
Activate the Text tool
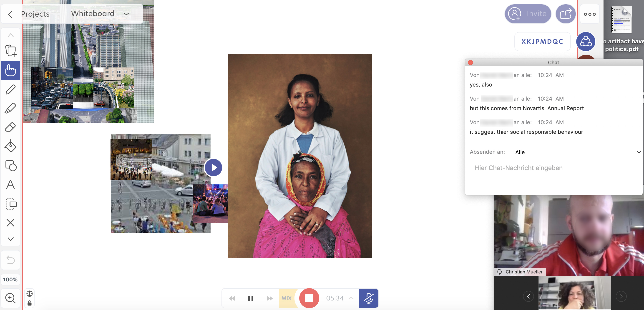point(10,185)
